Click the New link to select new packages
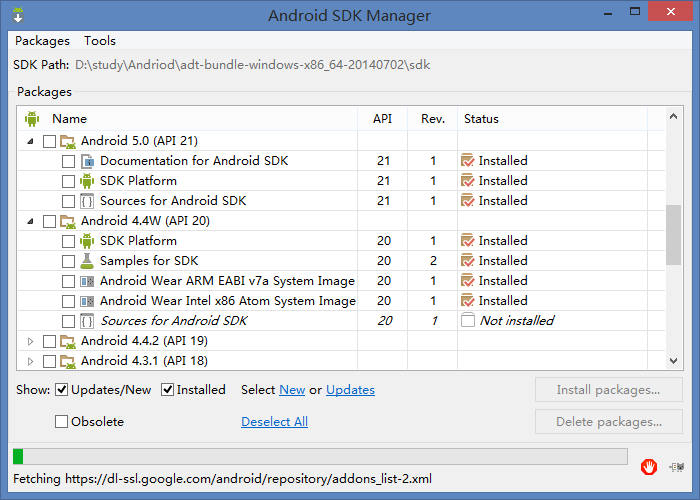The width and height of the screenshot is (700, 500). [292, 390]
